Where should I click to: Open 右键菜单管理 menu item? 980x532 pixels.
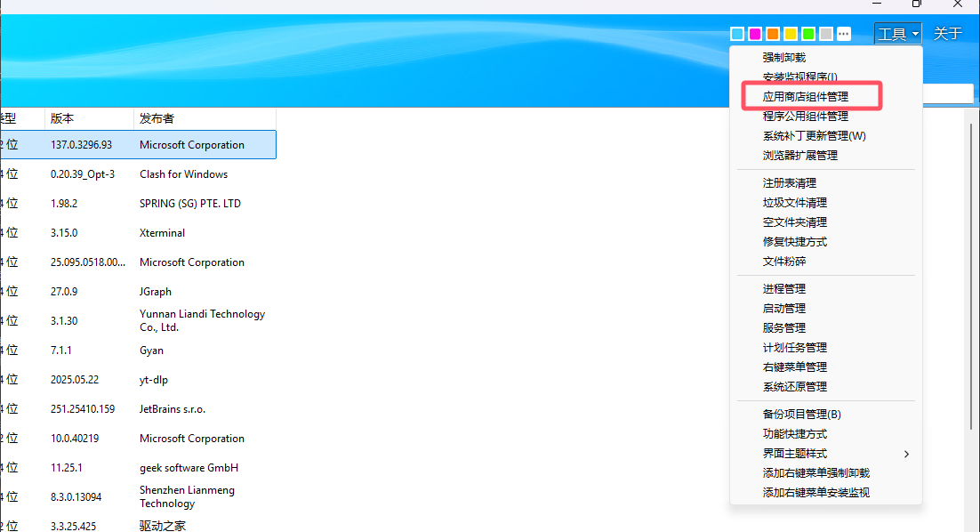click(x=825, y=367)
